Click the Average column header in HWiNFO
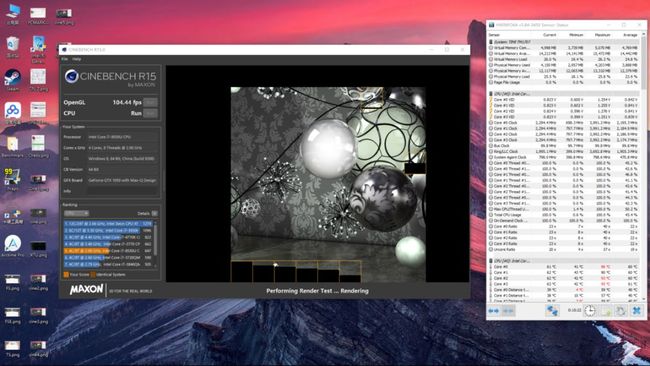This screenshot has width=650, height=366. point(630,35)
